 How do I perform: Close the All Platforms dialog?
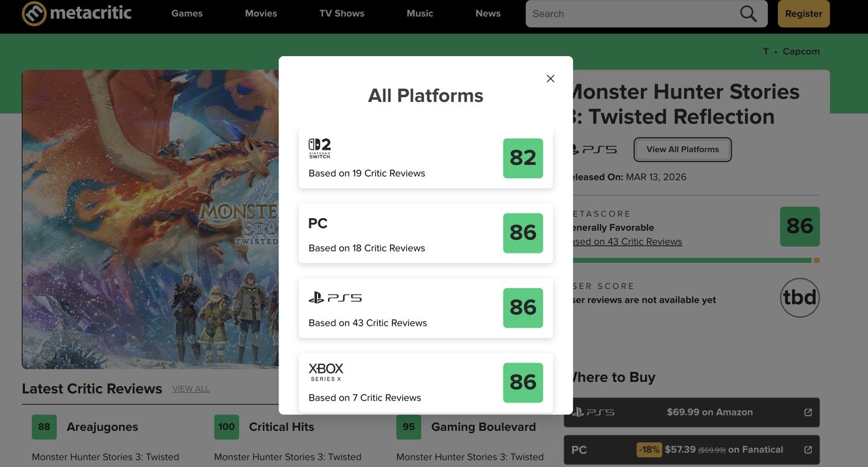[x=550, y=78]
